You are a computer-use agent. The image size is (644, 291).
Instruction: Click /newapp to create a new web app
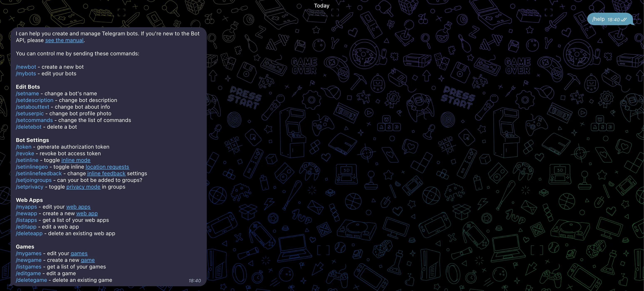26,213
